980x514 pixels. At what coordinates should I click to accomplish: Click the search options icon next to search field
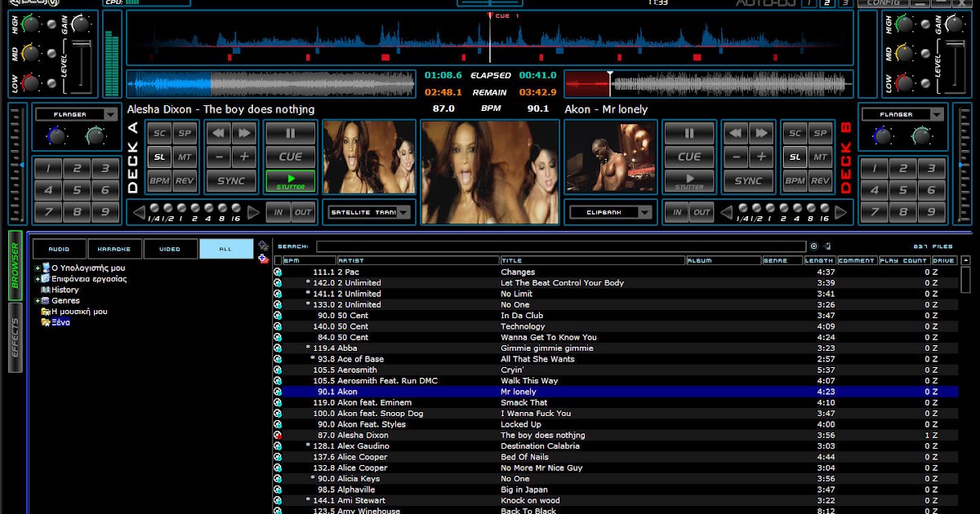click(813, 246)
